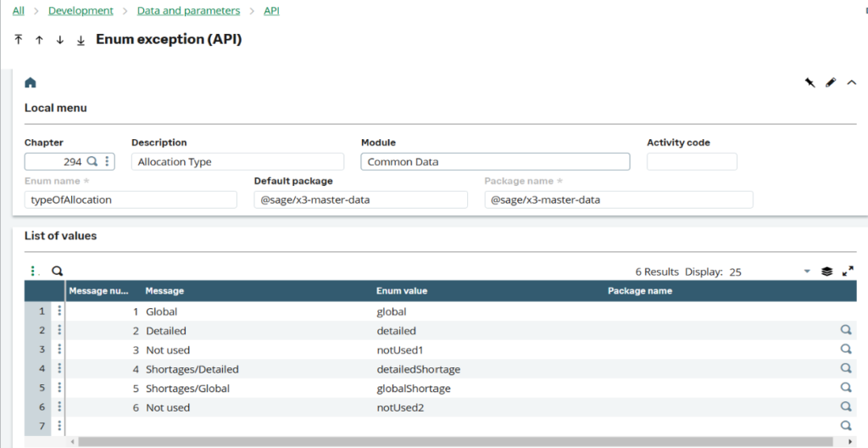Click the Development breadcrumb link
This screenshot has height=448, width=868.
[x=81, y=11]
